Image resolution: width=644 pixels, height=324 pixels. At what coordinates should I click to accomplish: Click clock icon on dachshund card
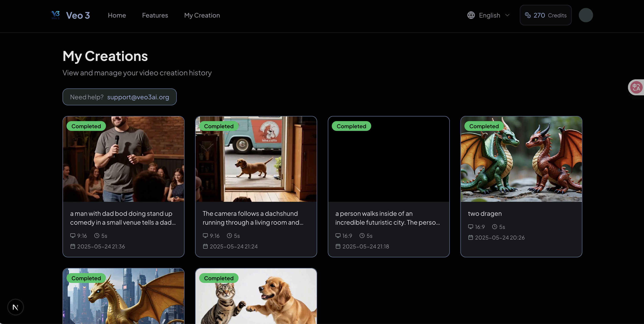(x=229, y=235)
